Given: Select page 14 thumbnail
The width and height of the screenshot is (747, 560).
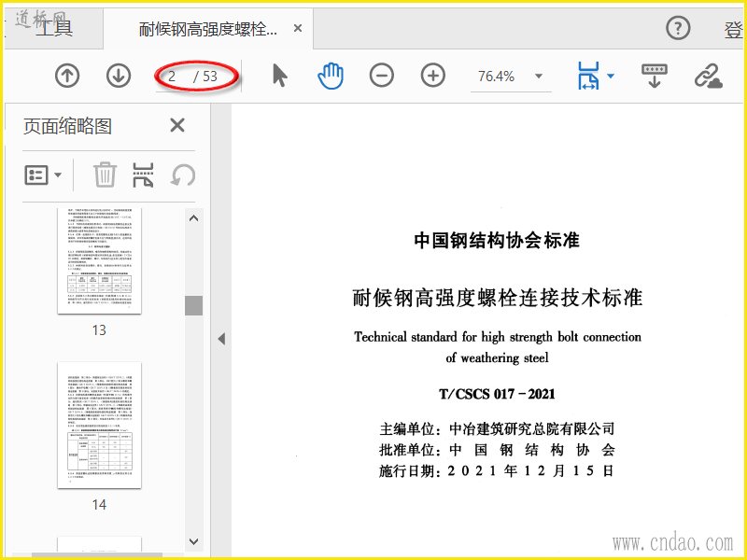Looking at the screenshot, I should 99,426.
